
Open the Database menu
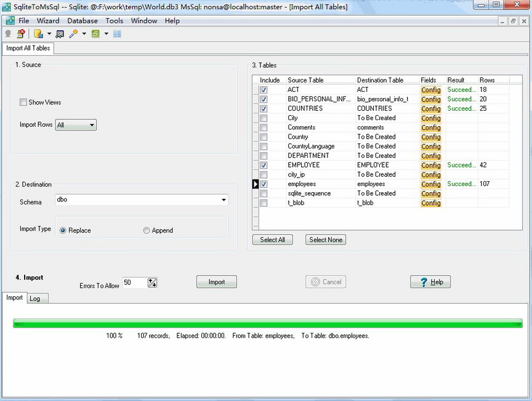coord(83,20)
